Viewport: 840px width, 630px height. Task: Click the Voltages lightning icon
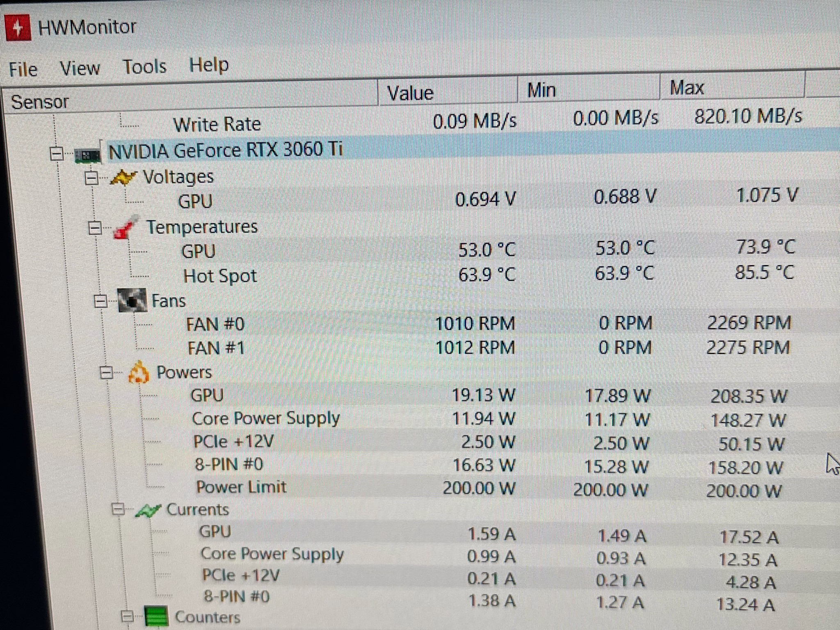[x=123, y=178]
